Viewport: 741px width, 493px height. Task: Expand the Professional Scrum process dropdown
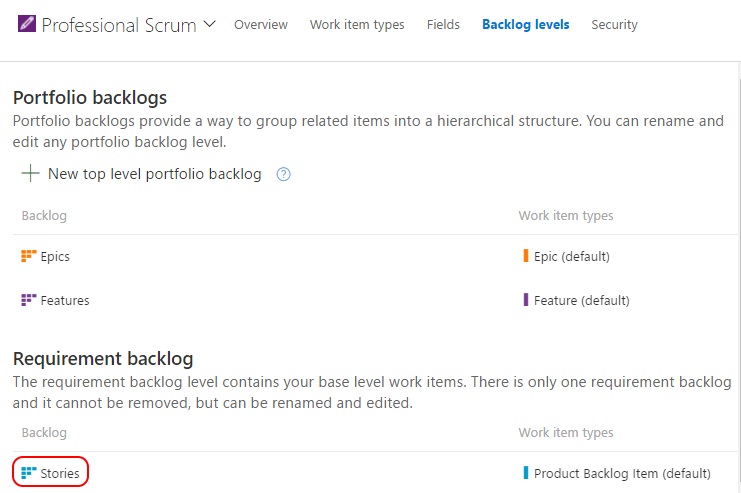point(209,24)
